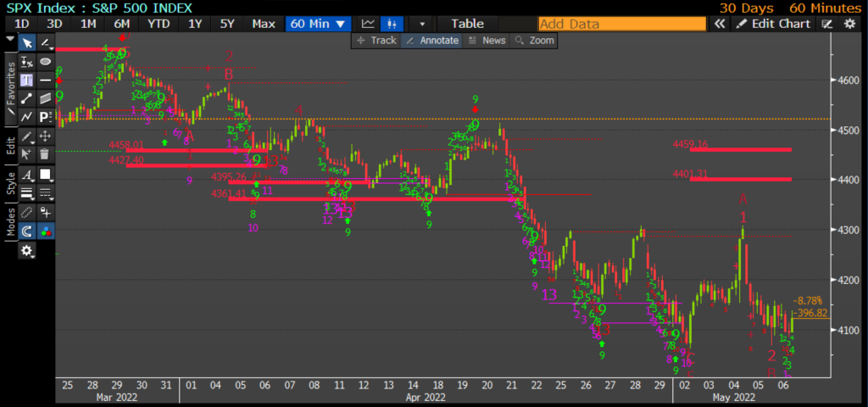
Task: Open the Modes toolbar section
Action: 10,223
